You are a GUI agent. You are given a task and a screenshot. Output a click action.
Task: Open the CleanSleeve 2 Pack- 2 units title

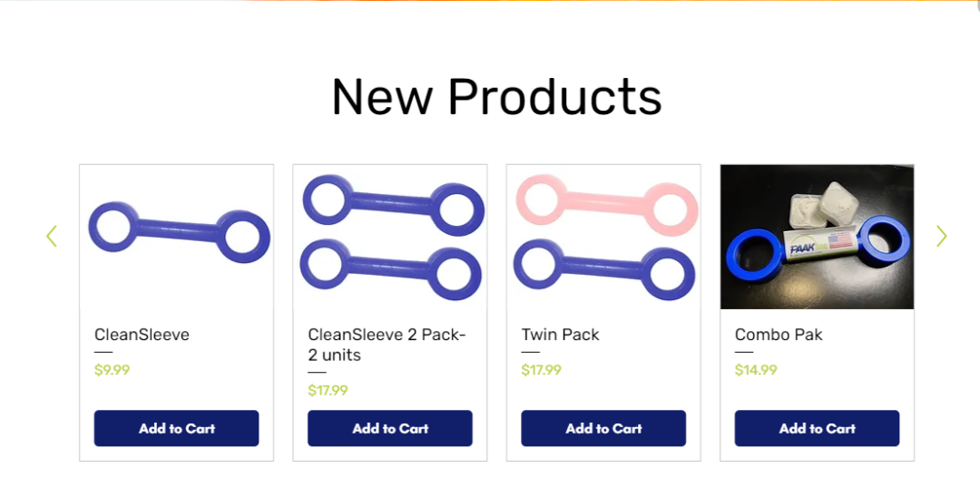click(387, 345)
